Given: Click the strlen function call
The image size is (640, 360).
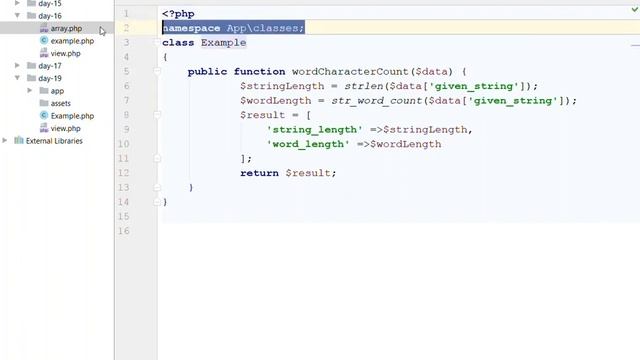Looking at the screenshot, I should (x=364, y=86).
